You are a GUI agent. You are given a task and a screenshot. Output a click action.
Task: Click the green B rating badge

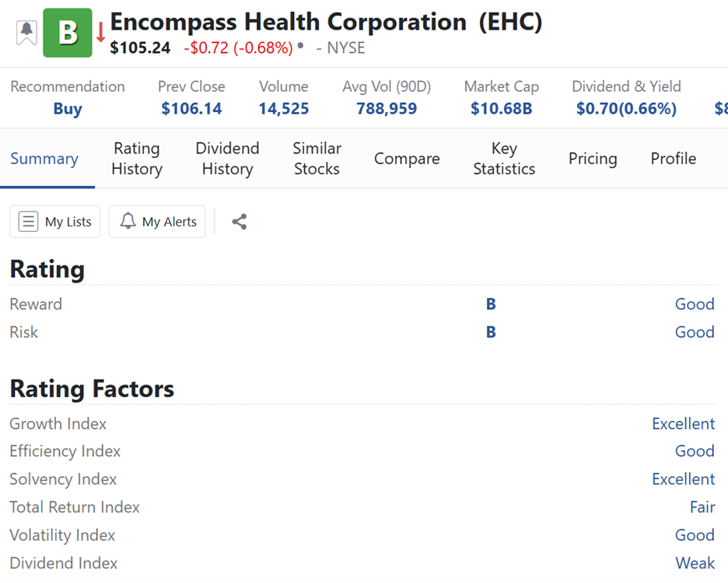click(x=68, y=33)
